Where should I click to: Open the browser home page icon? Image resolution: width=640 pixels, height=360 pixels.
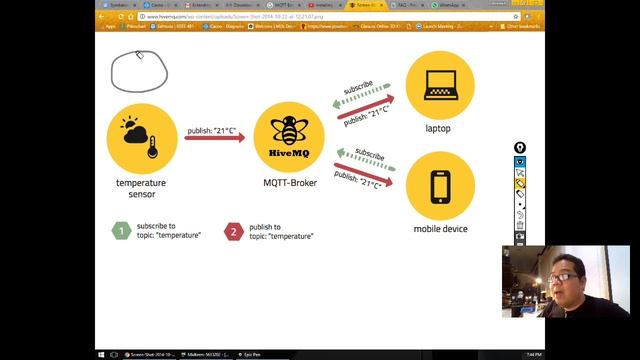pos(131,17)
